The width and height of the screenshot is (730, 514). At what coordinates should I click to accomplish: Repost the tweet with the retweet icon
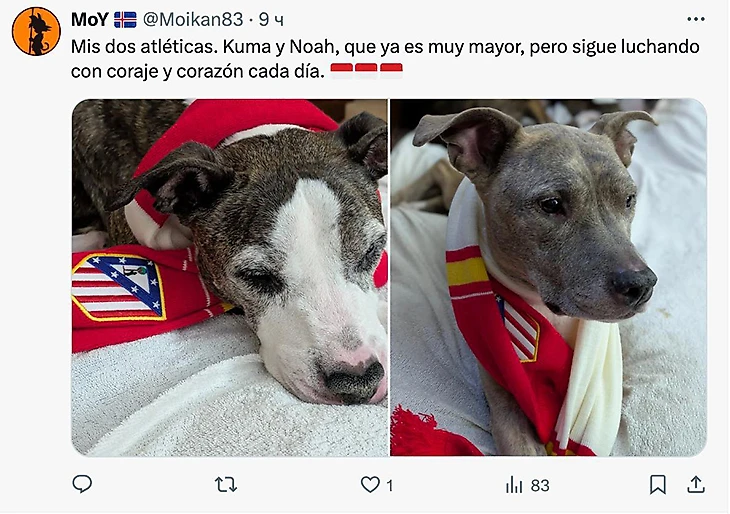point(226,485)
